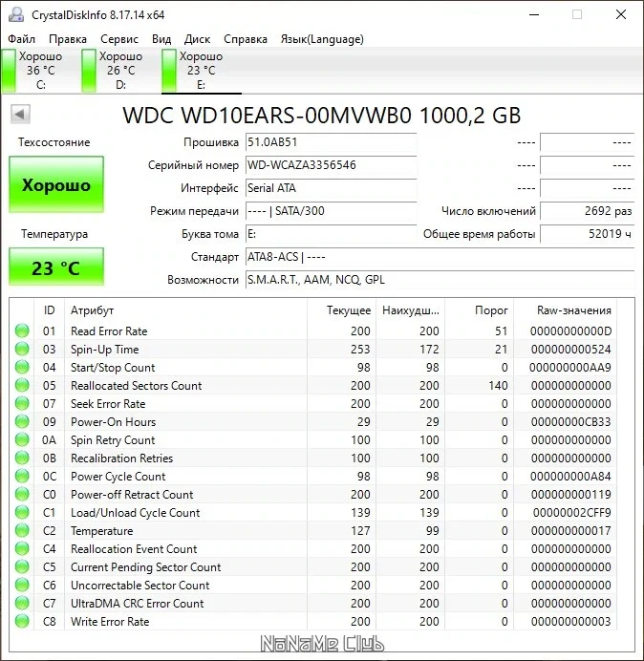Click status icon of Reallocated Sectors Count row
This screenshot has height=661, width=644.
pos(22,385)
